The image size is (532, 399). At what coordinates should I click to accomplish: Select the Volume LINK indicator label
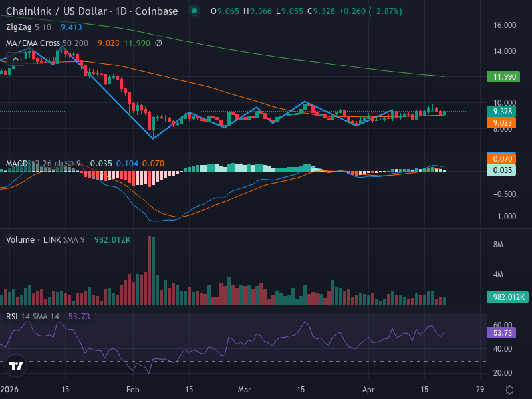pos(33,240)
